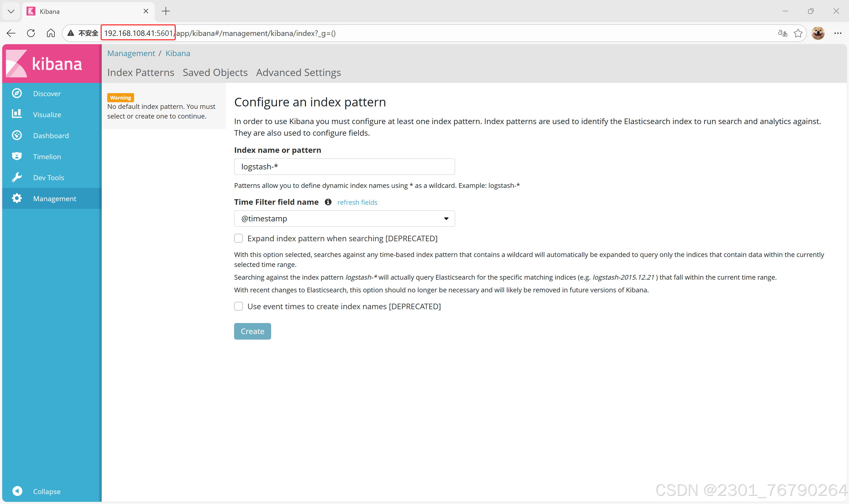Open browser settings three-dot menu
This screenshot has width=849, height=504.
coord(838,33)
